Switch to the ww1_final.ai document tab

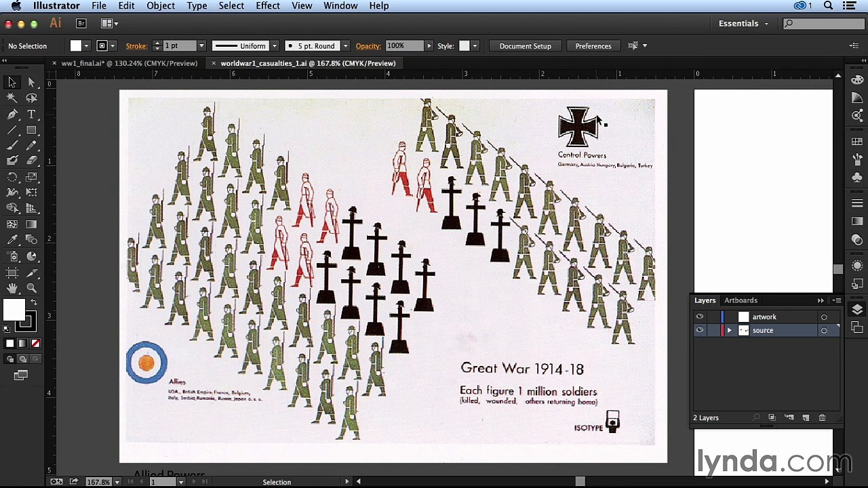(129, 63)
